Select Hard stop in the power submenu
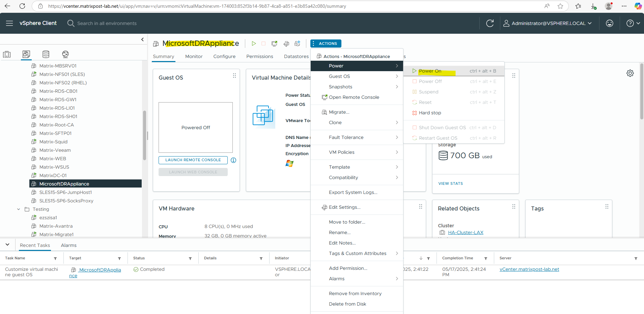 click(x=454, y=113)
